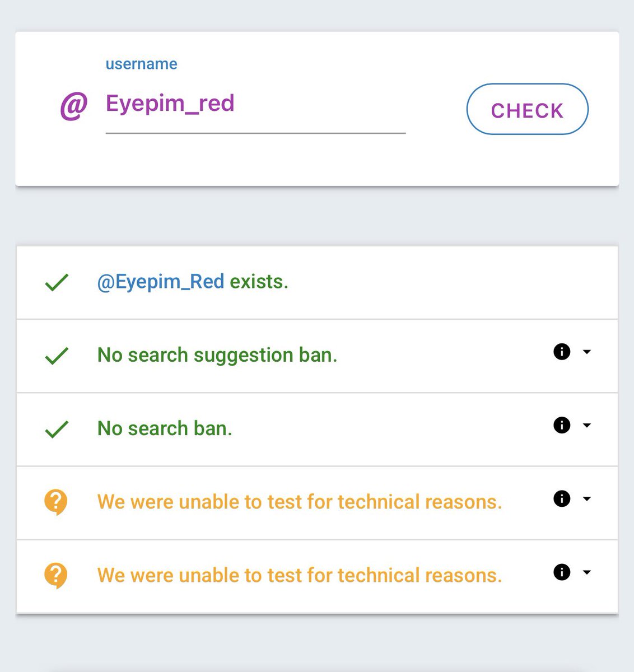The width and height of the screenshot is (634, 672).
Task: Click the purple @ symbol icon
Action: click(74, 106)
